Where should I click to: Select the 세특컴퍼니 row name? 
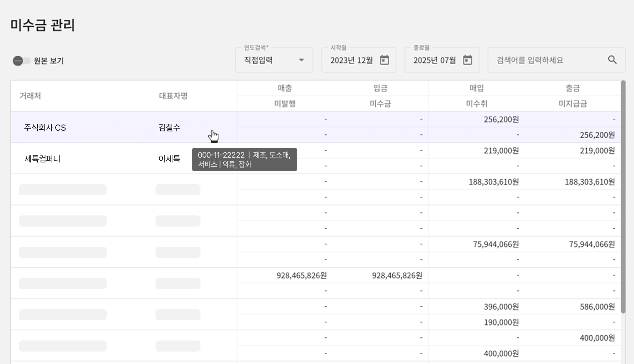(x=42, y=159)
